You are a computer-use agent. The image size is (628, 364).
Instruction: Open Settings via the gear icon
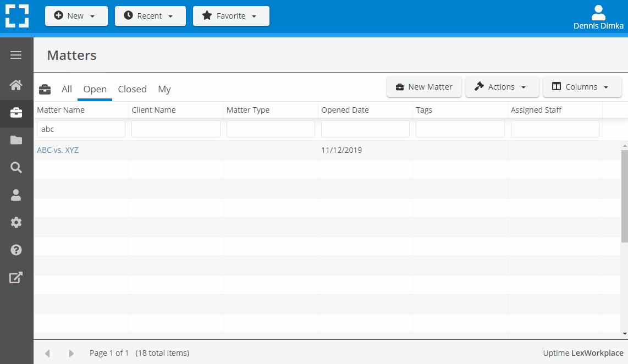(16, 223)
